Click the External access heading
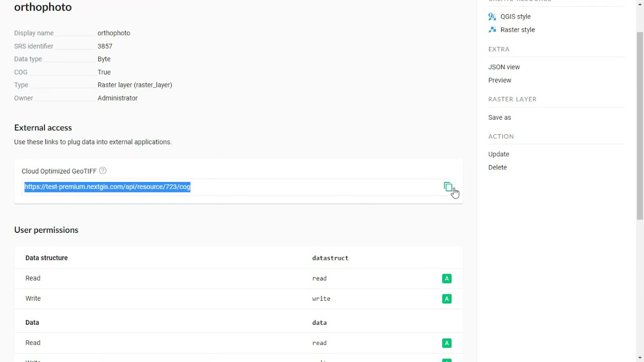The width and height of the screenshot is (644, 362). [43, 128]
